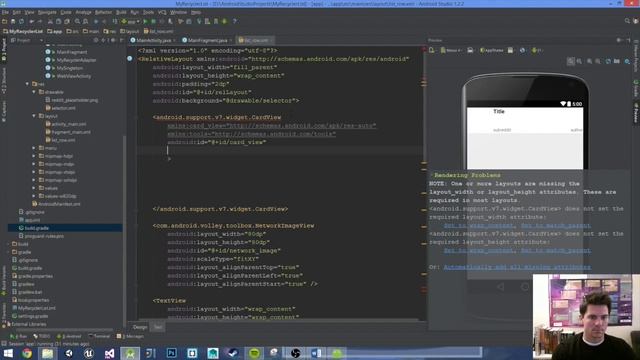Collapse the res folder in project tree
The height and width of the screenshot is (360, 640).
click(x=28, y=84)
